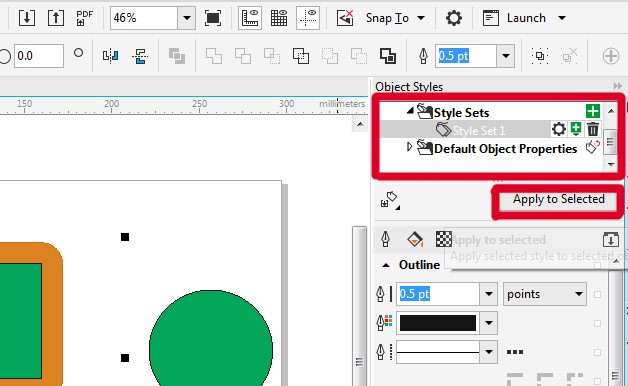
Task: Click the docker Outline width 0.5 pt field
Action: pyautogui.click(x=438, y=294)
